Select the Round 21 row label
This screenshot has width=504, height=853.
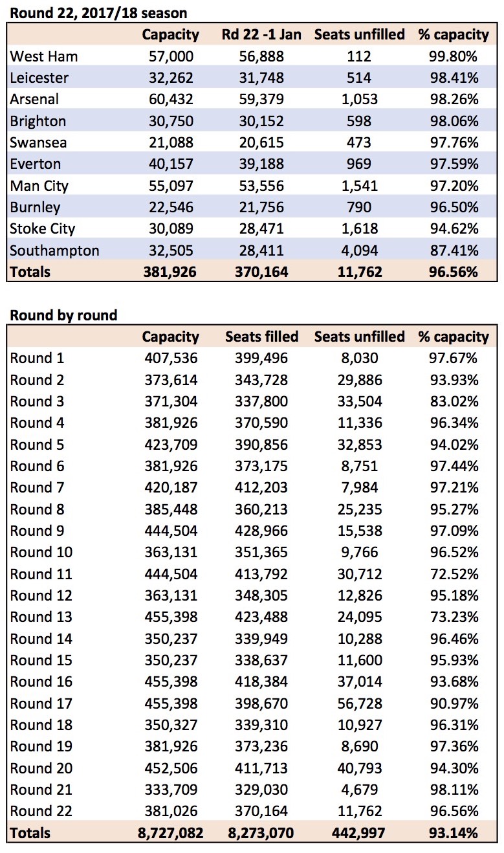tap(41, 790)
